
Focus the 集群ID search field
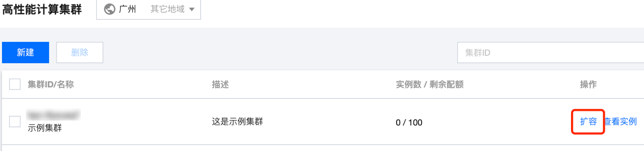(550, 53)
